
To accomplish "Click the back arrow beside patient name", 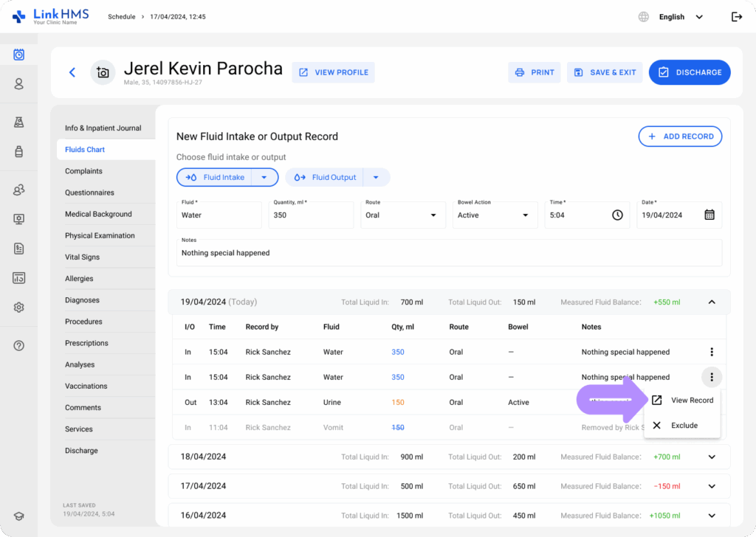I will 72,72.
